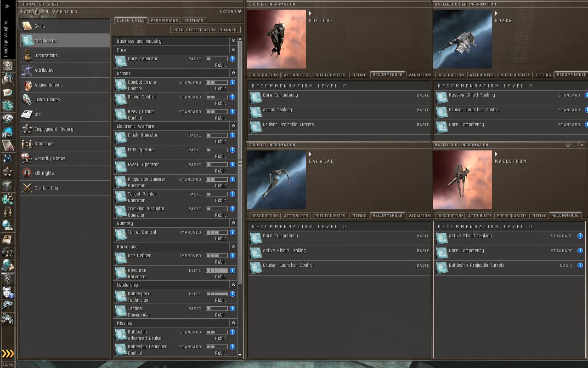Click info icon for Core Capacitor certificate

coord(232,59)
